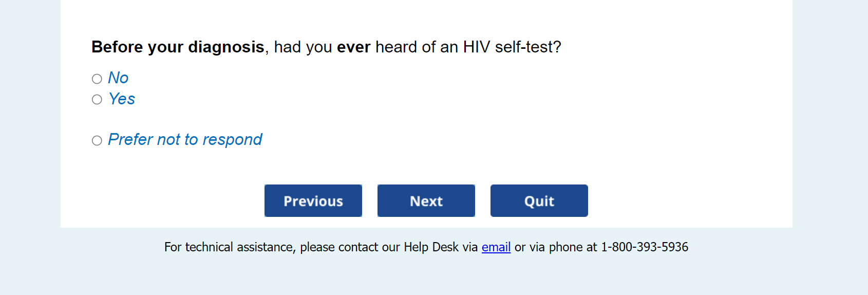Click the phone number 1-800-393-5936
This screenshot has width=868, height=295.
(644, 247)
